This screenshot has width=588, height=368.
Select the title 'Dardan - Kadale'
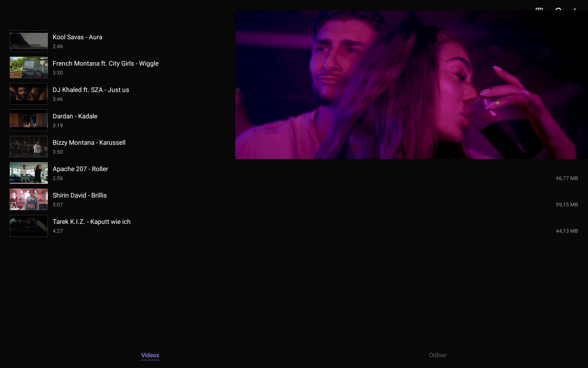click(75, 116)
